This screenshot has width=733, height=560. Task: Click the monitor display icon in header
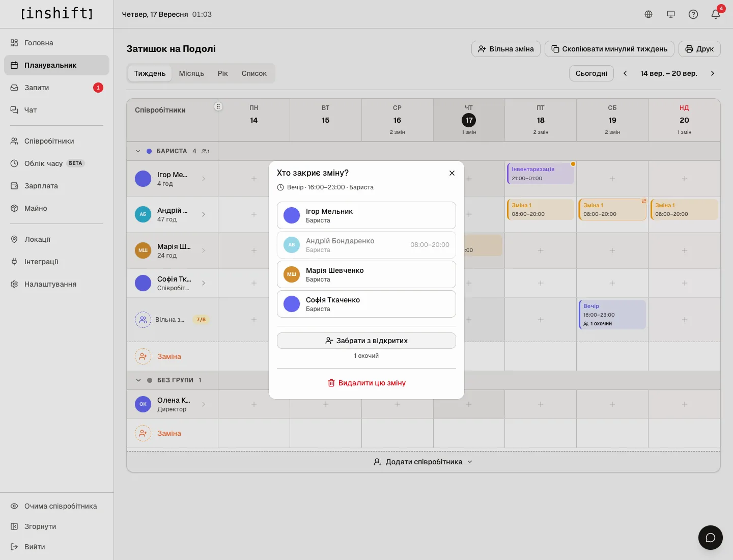point(671,14)
